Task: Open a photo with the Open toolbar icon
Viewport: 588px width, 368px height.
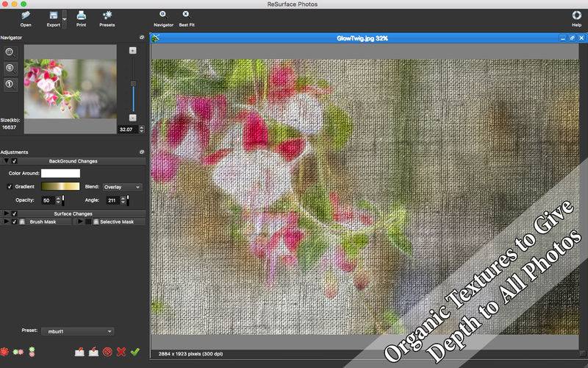Action: click(26, 15)
